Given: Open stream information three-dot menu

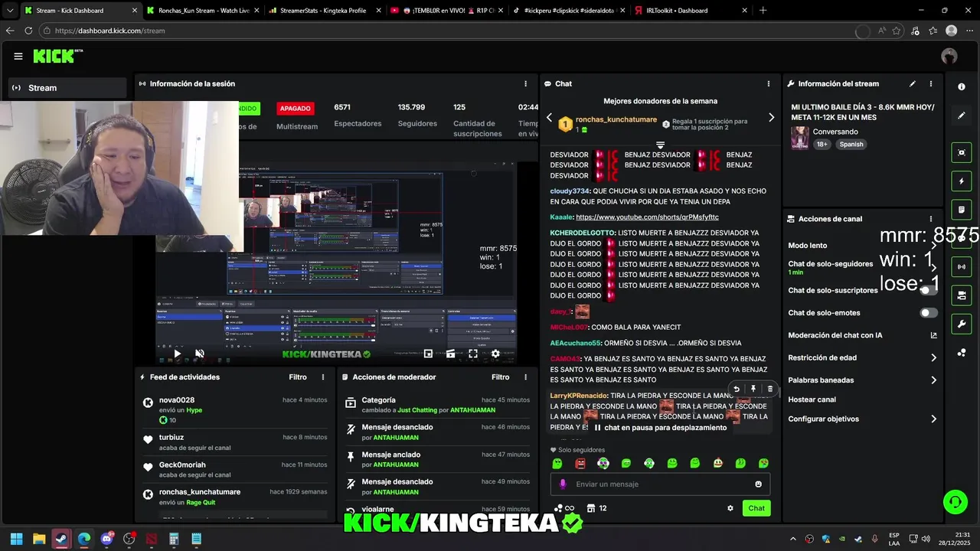Looking at the screenshot, I should click(x=931, y=83).
